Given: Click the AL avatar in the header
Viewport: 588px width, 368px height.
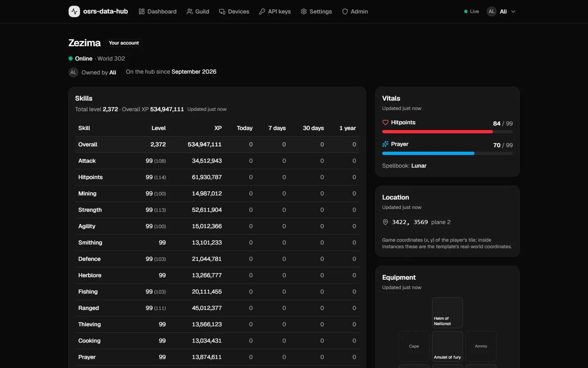Looking at the screenshot, I should [x=492, y=11].
